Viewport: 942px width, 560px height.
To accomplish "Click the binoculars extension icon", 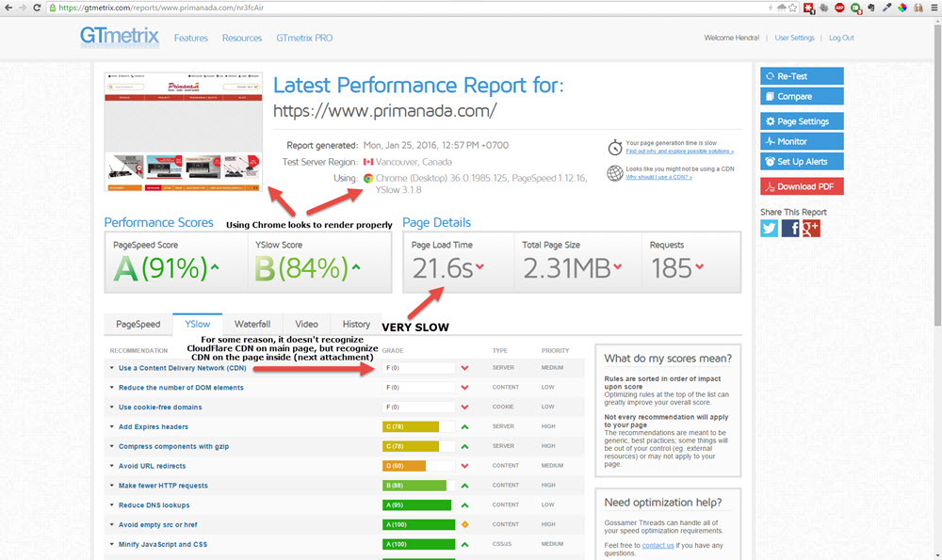I will click(x=918, y=8).
